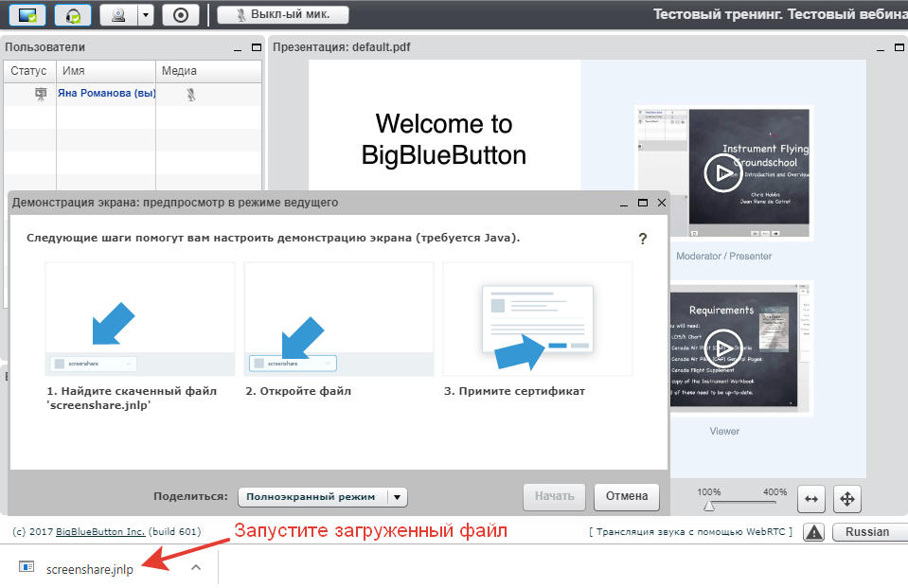The height and width of the screenshot is (588, 908).
Task: Click the zoom slider handle near 100%
Action: [x=709, y=506]
